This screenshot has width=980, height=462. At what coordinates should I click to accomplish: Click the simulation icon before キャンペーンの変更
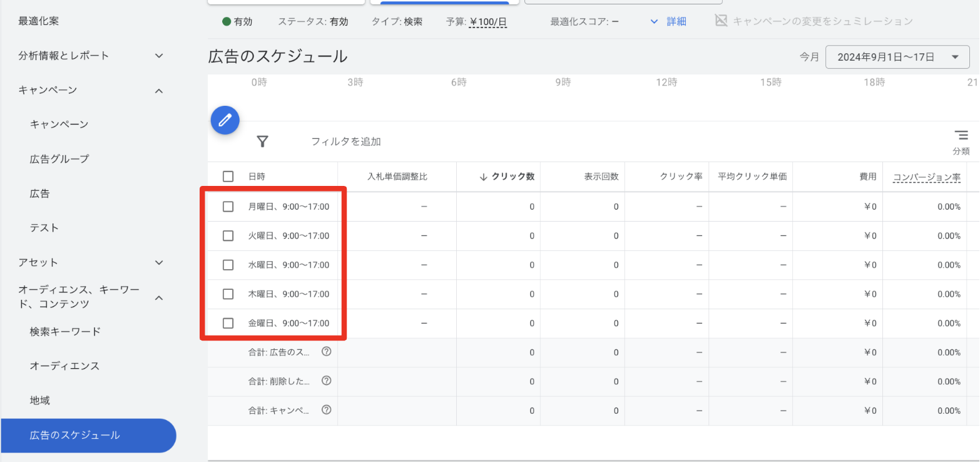tap(722, 21)
